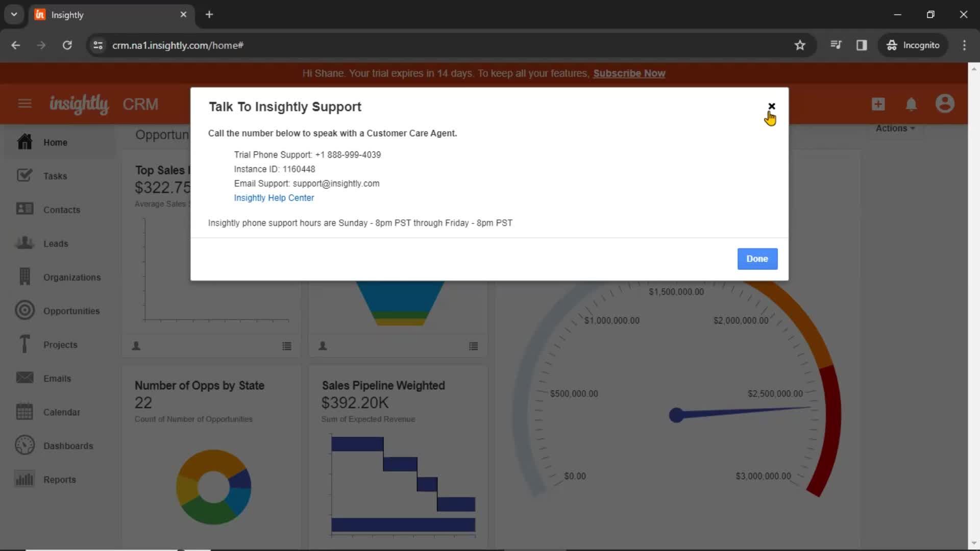Image resolution: width=980 pixels, height=551 pixels.
Task: Click the Projects sidebar menu item
Action: pos(61,344)
